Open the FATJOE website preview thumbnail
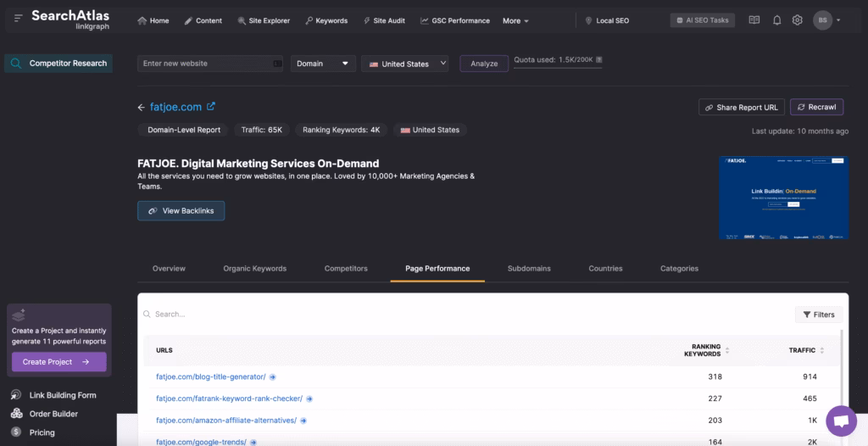The image size is (868, 446). [783, 198]
